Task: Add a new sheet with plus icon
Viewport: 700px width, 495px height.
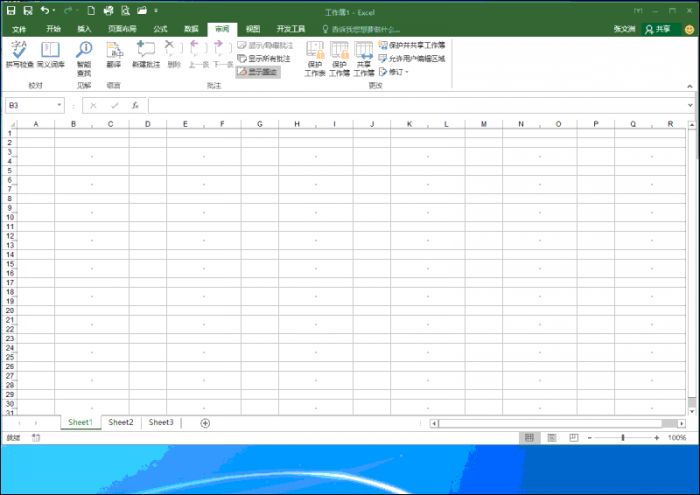Action: click(205, 423)
